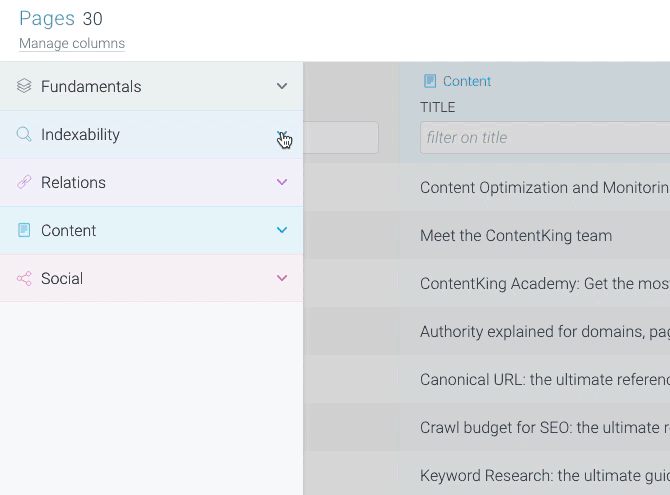This screenshot has height=495, width=670.
Task: Click the filter on title field
Action: 545,138
